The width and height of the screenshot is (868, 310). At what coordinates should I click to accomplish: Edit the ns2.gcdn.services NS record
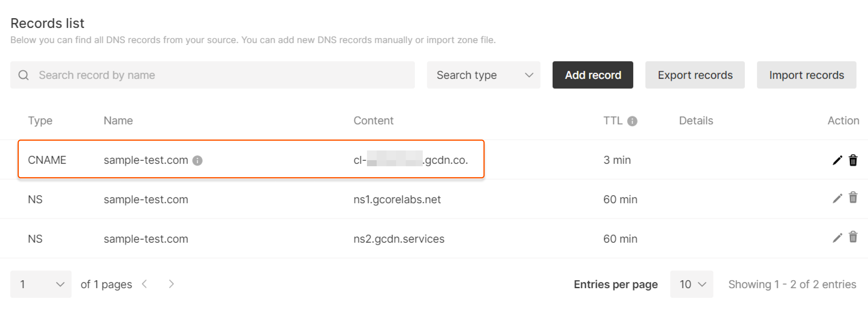click(837, 238)
